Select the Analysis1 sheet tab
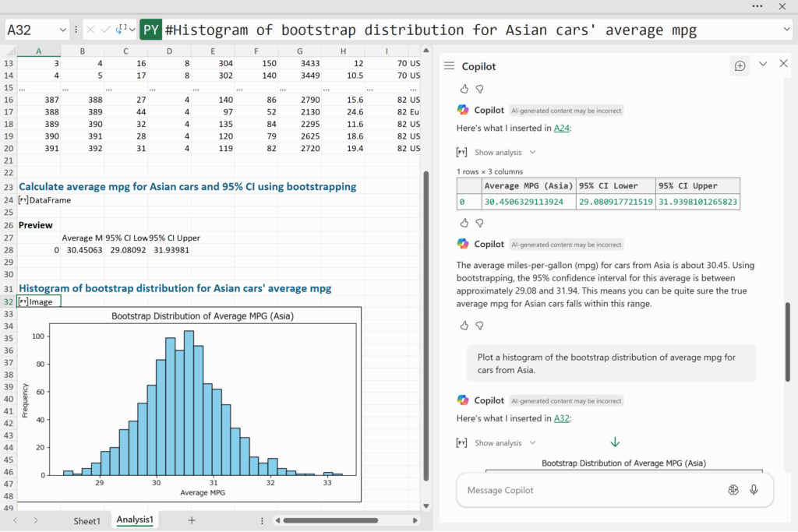 pyautogui.click(x=136, y=520)
